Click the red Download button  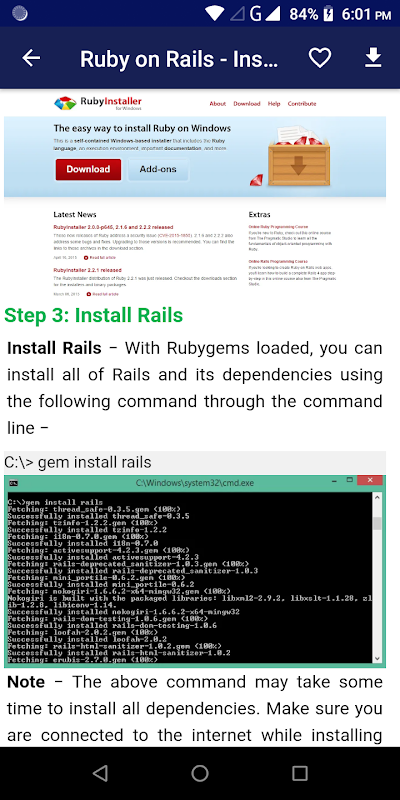coord(88,169)
